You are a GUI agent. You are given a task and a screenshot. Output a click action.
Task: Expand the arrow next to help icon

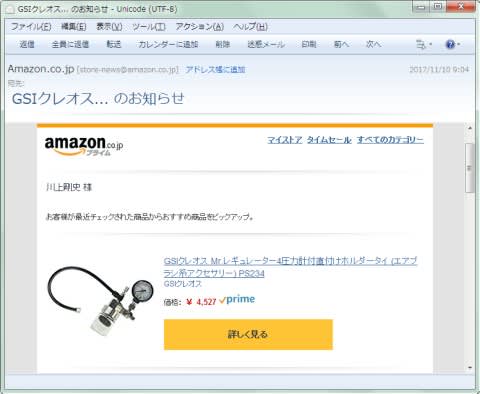(459, 44)
